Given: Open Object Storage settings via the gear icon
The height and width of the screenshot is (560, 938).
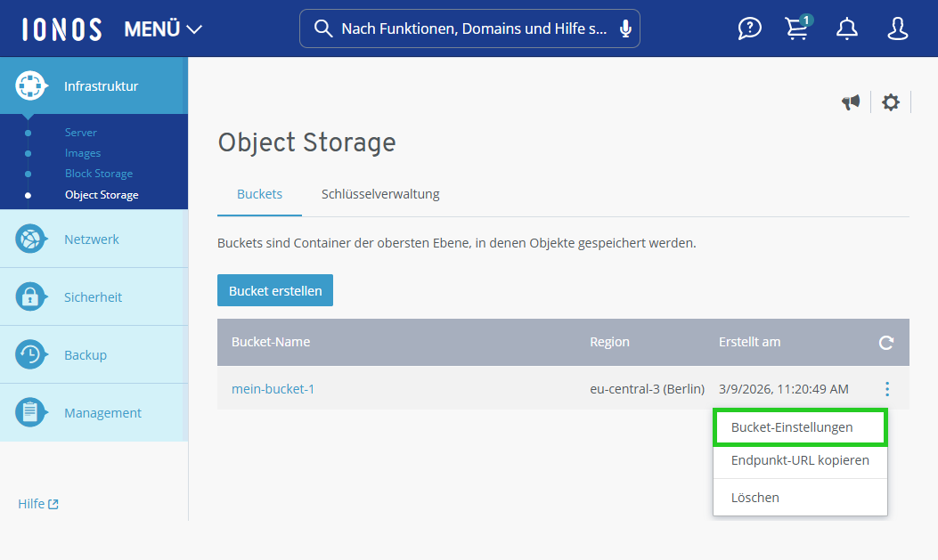Looking at the screenshot, I should pyautogui.click(x=890, y=102).
